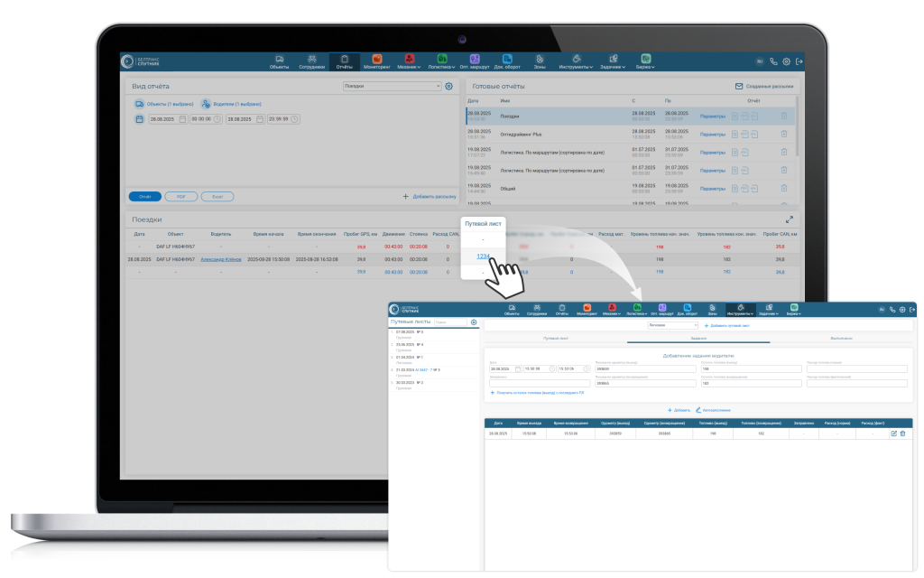Viewport: 924px width, 578px height.
Task: Click search field in Путевые листы panel
Action: [x=448, y=322]
